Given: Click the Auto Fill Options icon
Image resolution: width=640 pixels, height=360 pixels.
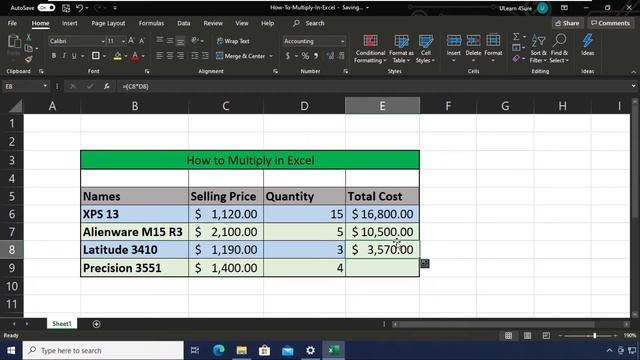Looking at the screenshot, I should [x=425, y=263].
